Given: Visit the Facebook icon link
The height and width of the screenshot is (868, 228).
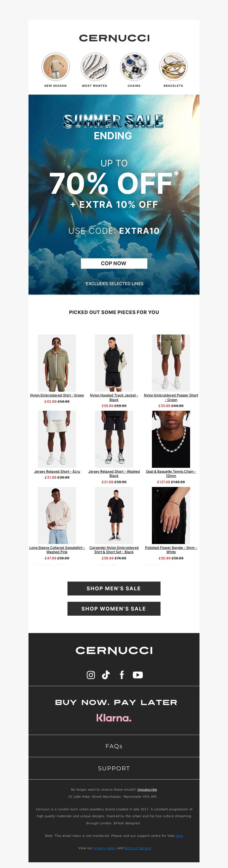Looking at the screenshot, I should pos(122,674).
